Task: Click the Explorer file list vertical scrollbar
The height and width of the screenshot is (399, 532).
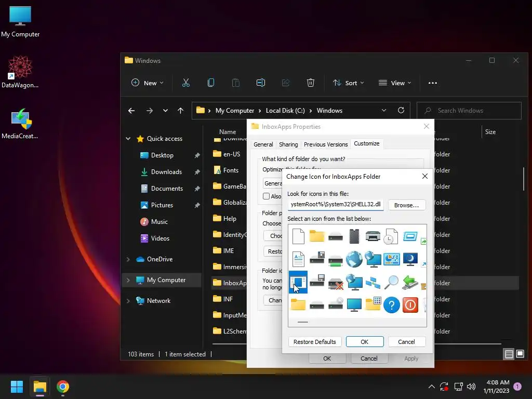Action: (x=524, y=179)
